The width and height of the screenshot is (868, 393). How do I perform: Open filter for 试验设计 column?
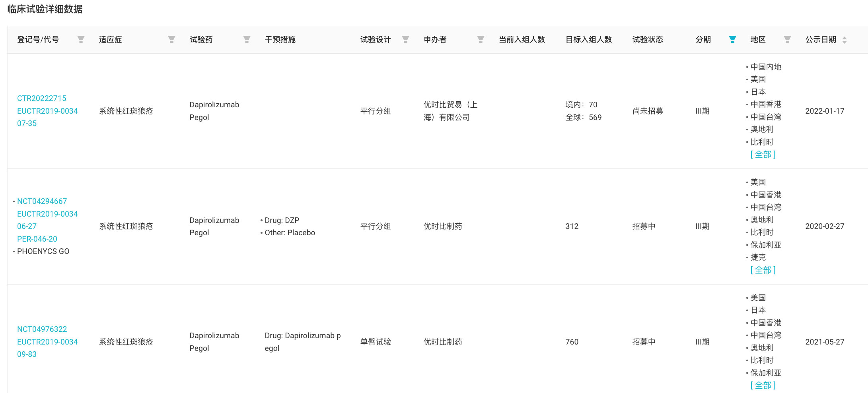click(x=405, y=39)
